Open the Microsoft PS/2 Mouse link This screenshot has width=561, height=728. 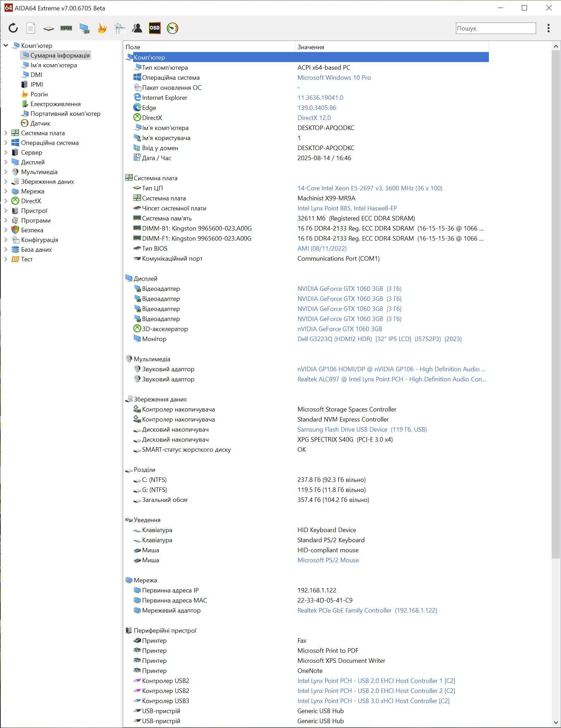328,560
